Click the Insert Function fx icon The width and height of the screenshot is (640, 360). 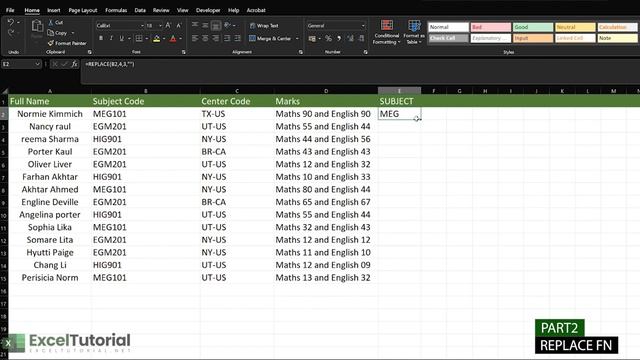[75, 64]
